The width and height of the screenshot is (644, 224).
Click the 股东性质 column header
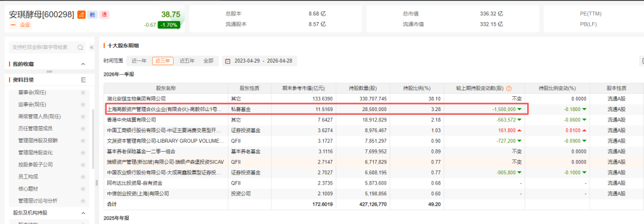(x=250, y=88)
